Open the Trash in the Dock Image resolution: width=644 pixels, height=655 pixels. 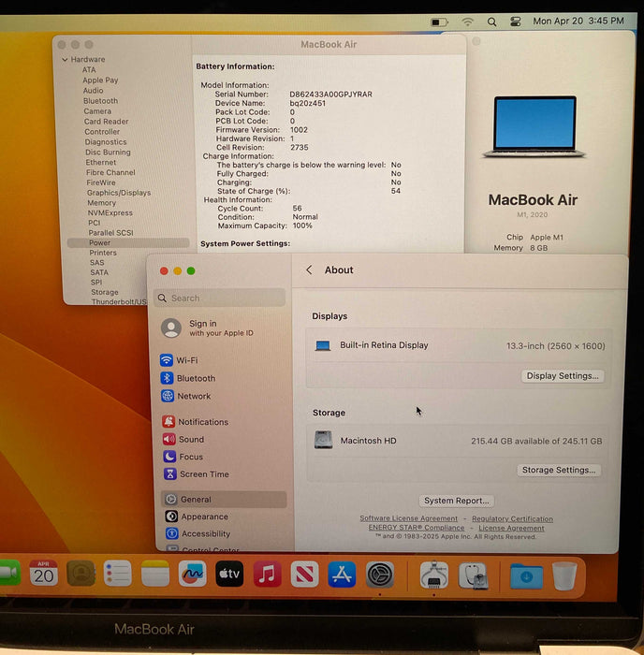(x=564, y=576)
